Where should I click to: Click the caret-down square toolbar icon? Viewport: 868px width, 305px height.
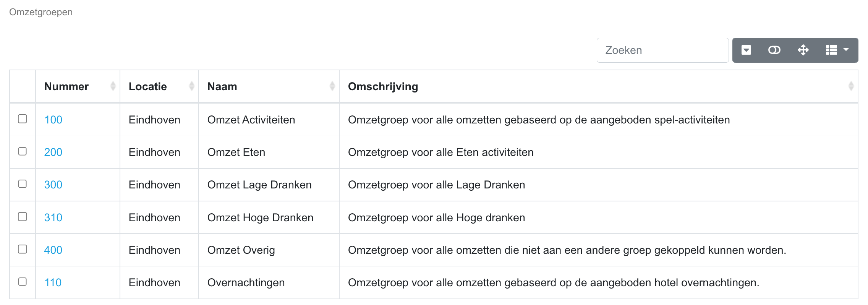746,50
